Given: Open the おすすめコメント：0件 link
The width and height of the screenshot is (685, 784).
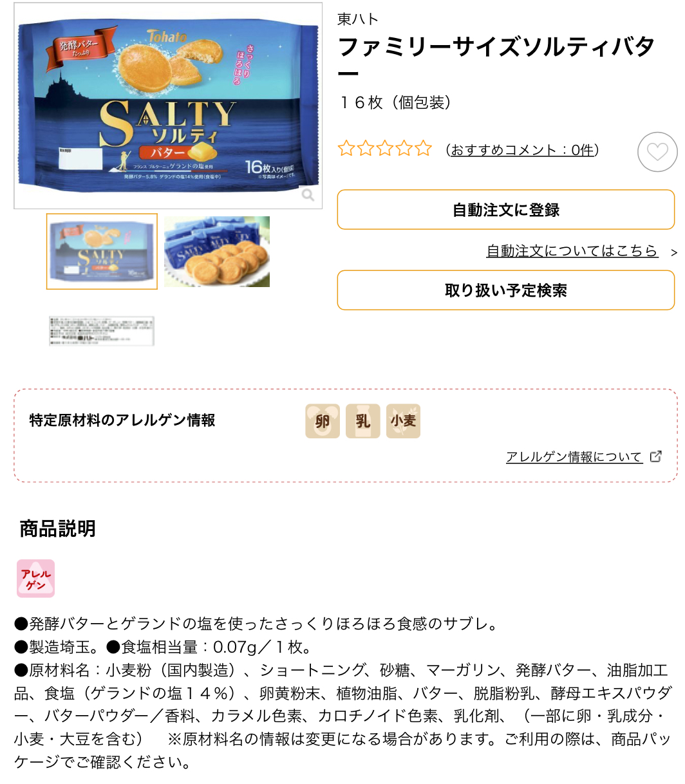Looking at the screenshot, I should point(521,150).
